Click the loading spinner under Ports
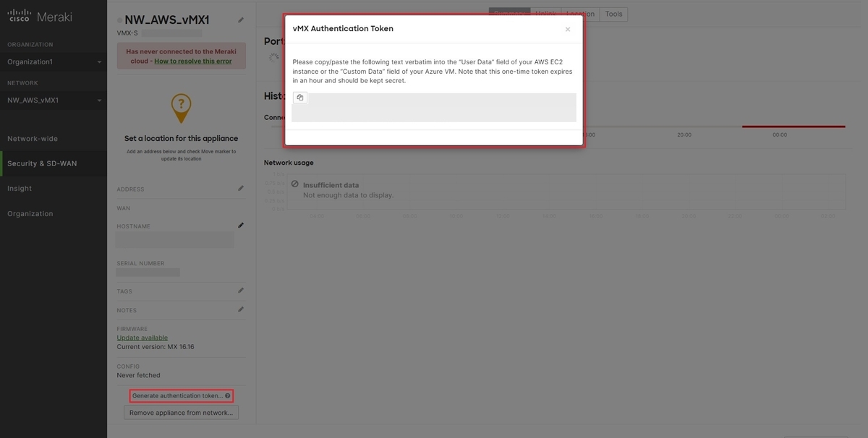This screenshot has width=868, height=438. [273, 56]
